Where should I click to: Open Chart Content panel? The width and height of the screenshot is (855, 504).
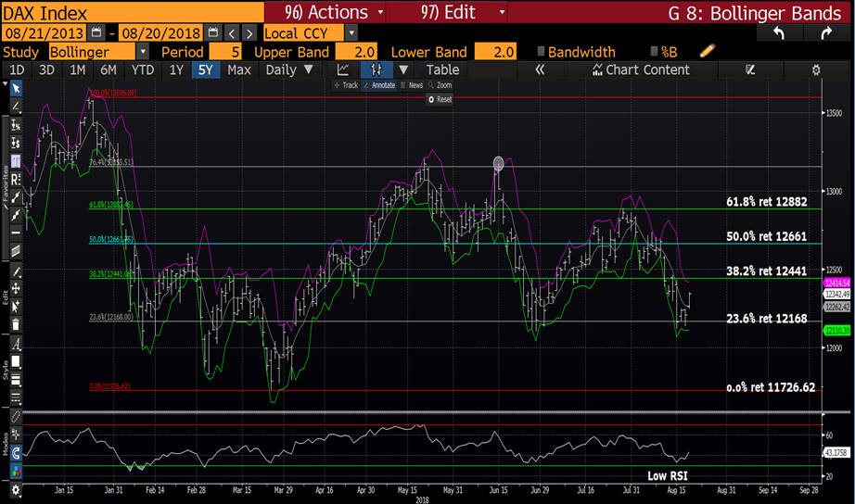pyautogui.click(x=642, y=69)
